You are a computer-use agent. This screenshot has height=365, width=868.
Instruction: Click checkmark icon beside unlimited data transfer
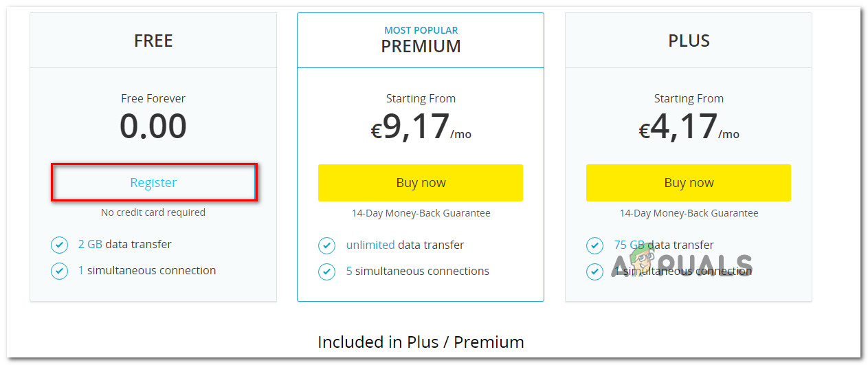[x=326, y=245]
